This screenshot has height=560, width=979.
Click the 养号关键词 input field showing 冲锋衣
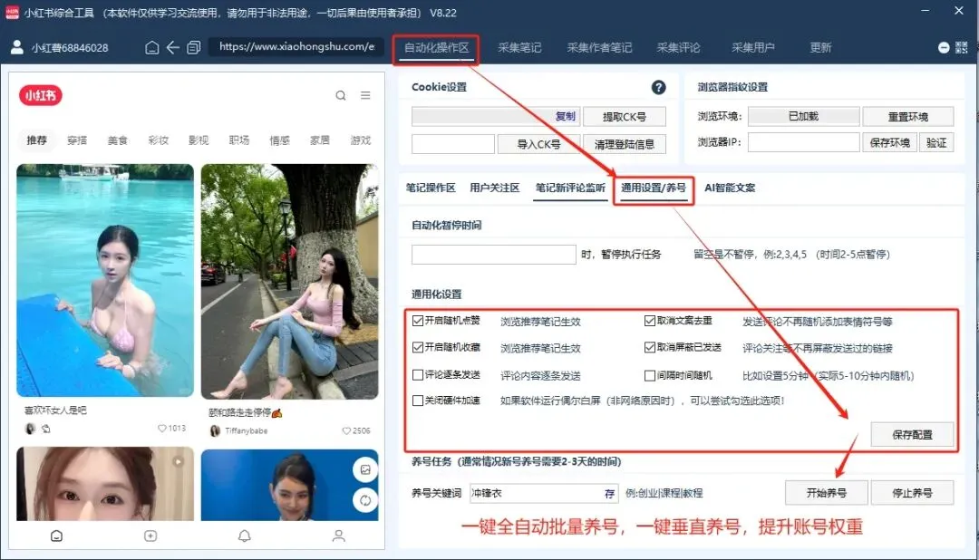coord(535,492)
